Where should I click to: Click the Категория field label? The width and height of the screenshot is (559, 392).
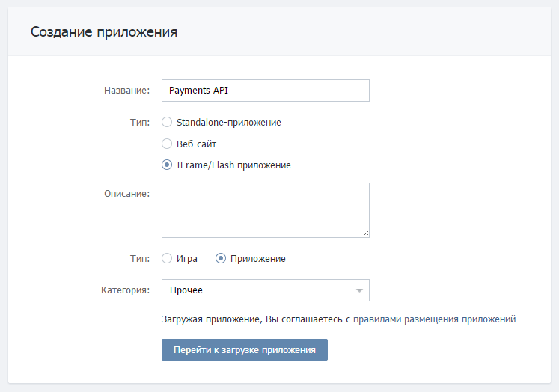click(x=126, y=290)
